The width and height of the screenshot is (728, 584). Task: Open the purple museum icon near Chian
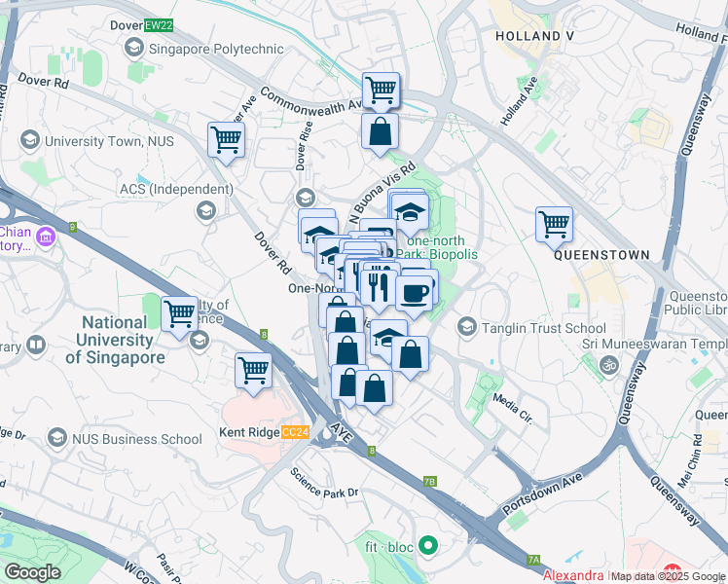tap(46, 237)
